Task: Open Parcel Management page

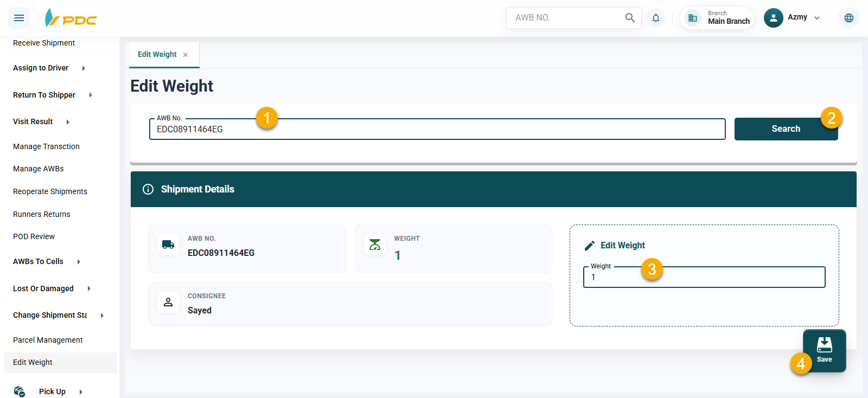Action: point(48,340)
